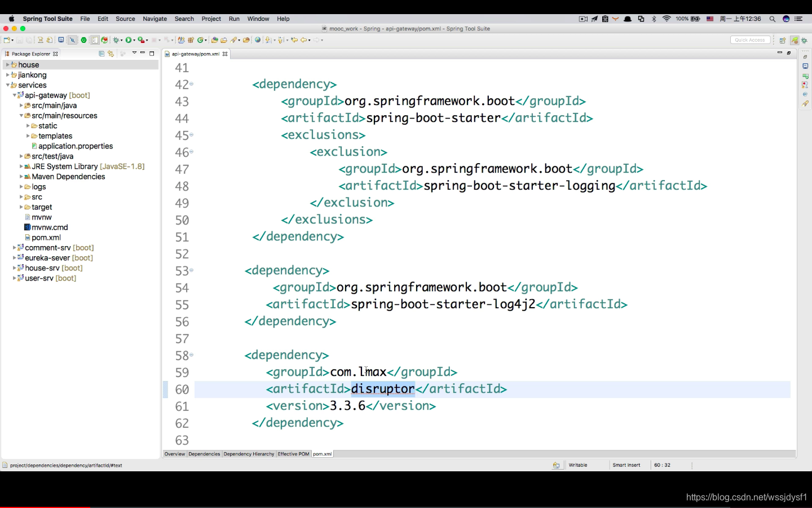The image size is (812, 508).
Task: Switch to the Effective POM tab
Action: tap(293, 454)
